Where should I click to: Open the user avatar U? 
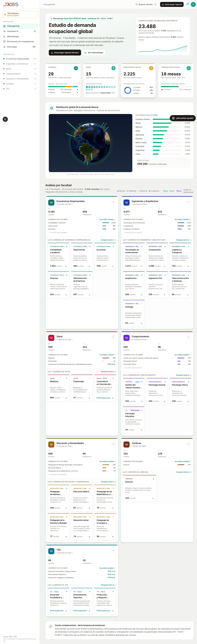tap(193, 5)
